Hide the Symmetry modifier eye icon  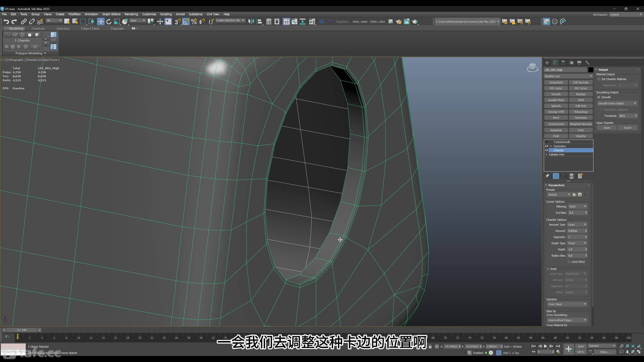[546, 146]
